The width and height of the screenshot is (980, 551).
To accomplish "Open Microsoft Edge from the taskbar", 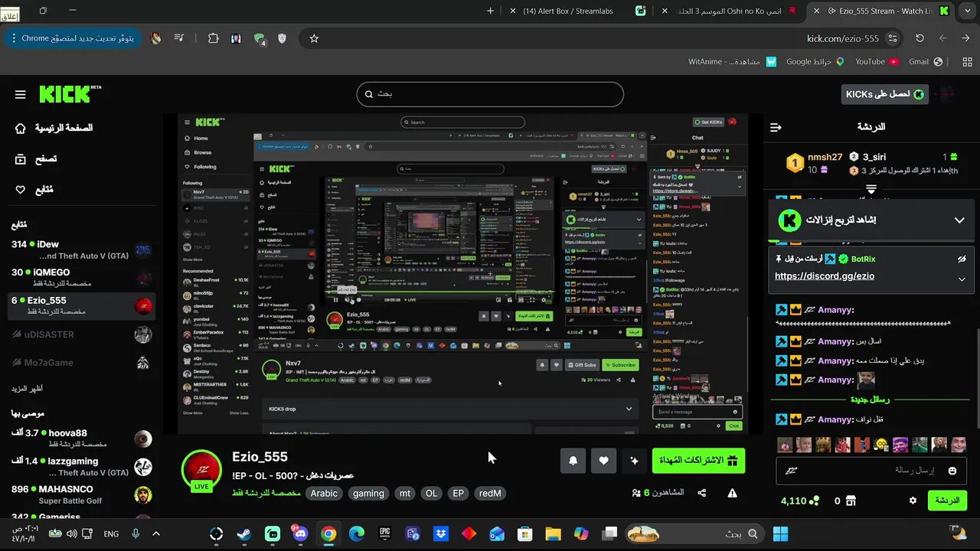I will click(x=357, y=533).
